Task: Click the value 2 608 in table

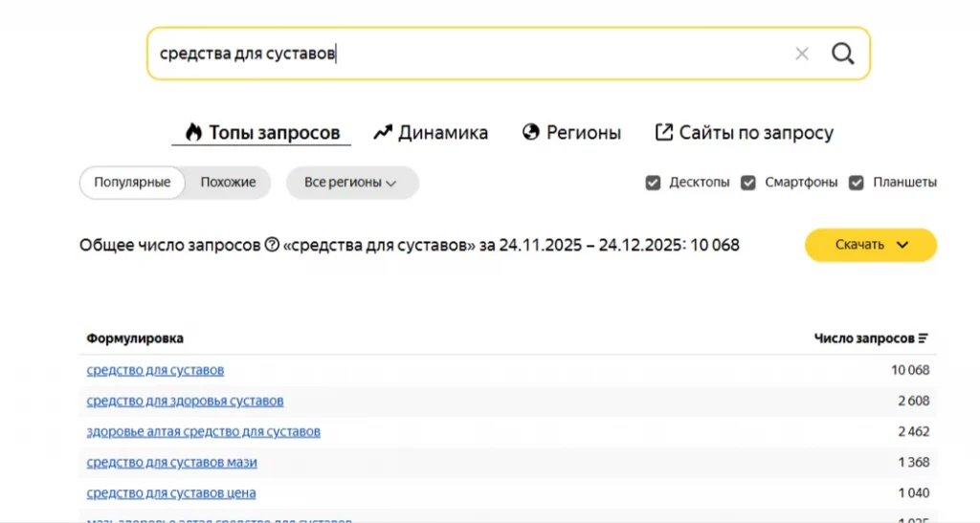Action: tap(914, 401)
